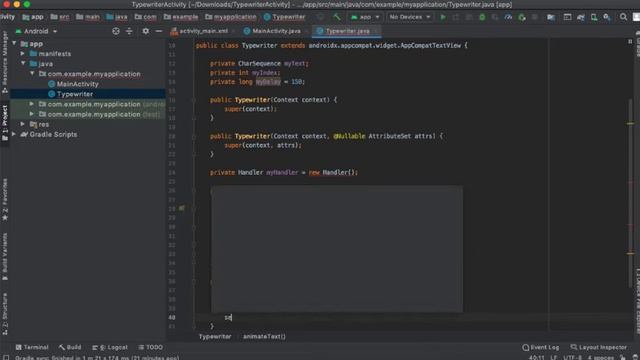Image resolution: width=640 pixels, height=360 pixels.
Task: Hide the Project tool window minus icon
Action: (159, 31)
